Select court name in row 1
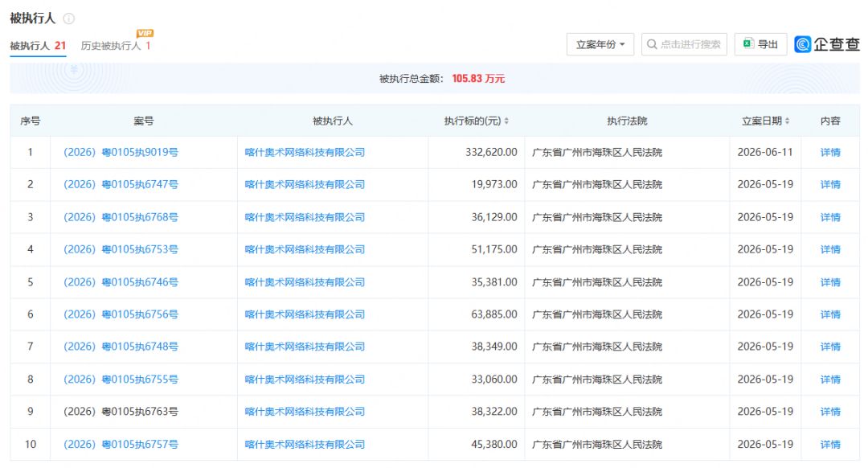 click(x=596, y=152)
